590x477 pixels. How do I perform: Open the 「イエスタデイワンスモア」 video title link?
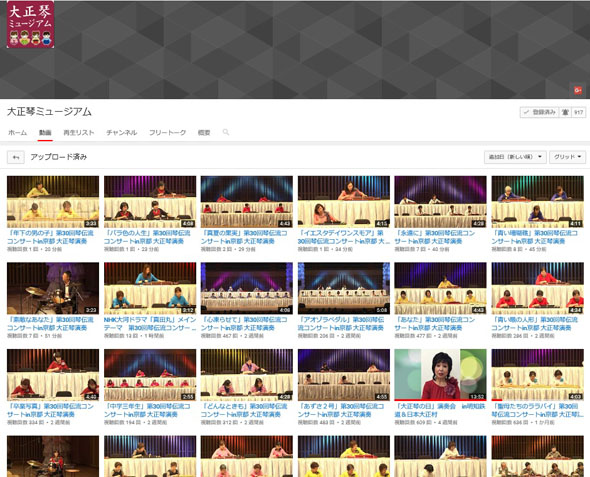coord(344,237)
